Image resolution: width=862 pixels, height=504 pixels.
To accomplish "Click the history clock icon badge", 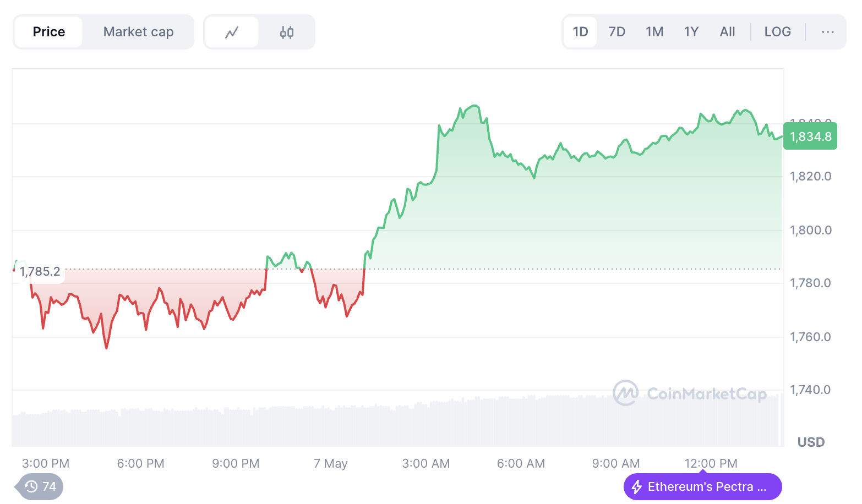I will (x=31, y=486).
